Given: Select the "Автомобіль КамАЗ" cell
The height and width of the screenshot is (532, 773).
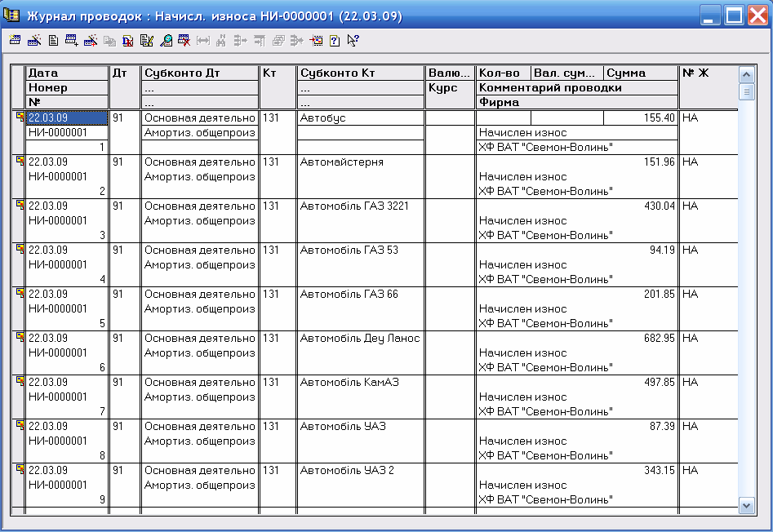Looking at the screenshot, I should click(x=361, y=383).
